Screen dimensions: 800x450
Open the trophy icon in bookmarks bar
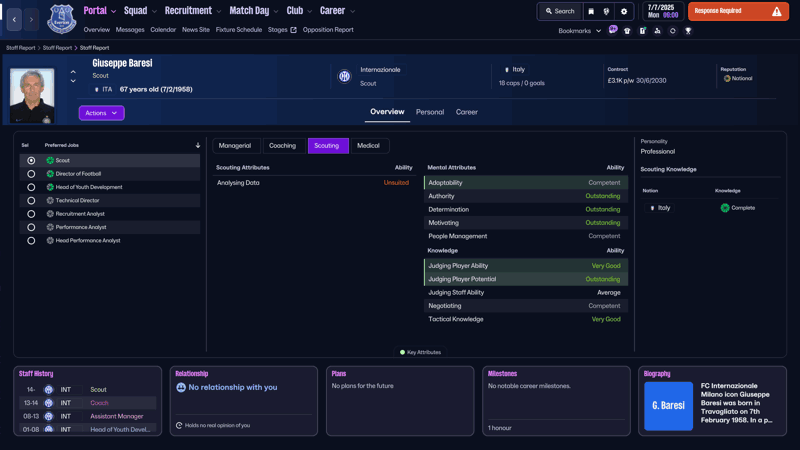click(688, 31)
